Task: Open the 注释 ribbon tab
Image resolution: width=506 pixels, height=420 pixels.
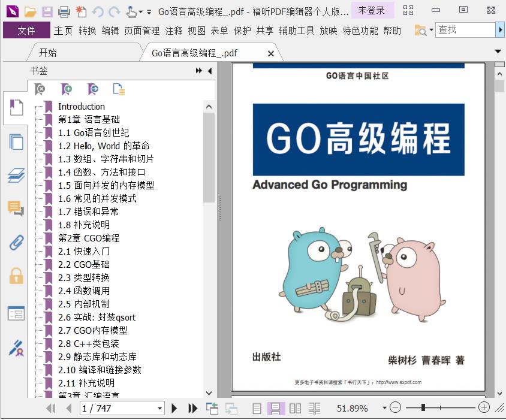Action: (174, 31)
